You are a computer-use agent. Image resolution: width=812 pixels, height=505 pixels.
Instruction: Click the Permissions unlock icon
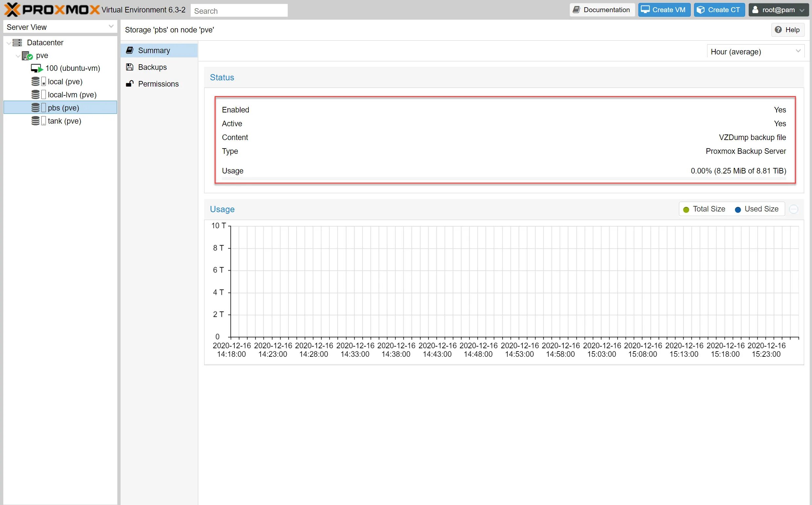(x=129, y=84)
